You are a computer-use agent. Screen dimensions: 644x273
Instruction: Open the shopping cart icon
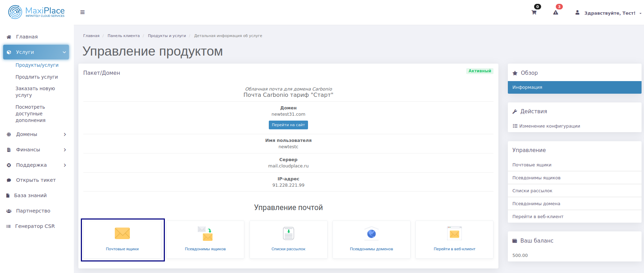click(x=534, y=13)
